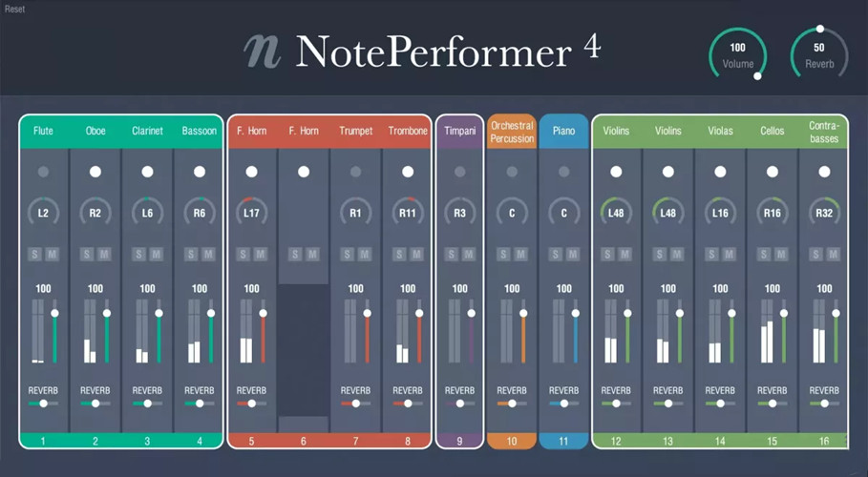Mute the Clarinet channel
Image resolution: width=868 pixels, height=477 pixels.
(156, 254)
